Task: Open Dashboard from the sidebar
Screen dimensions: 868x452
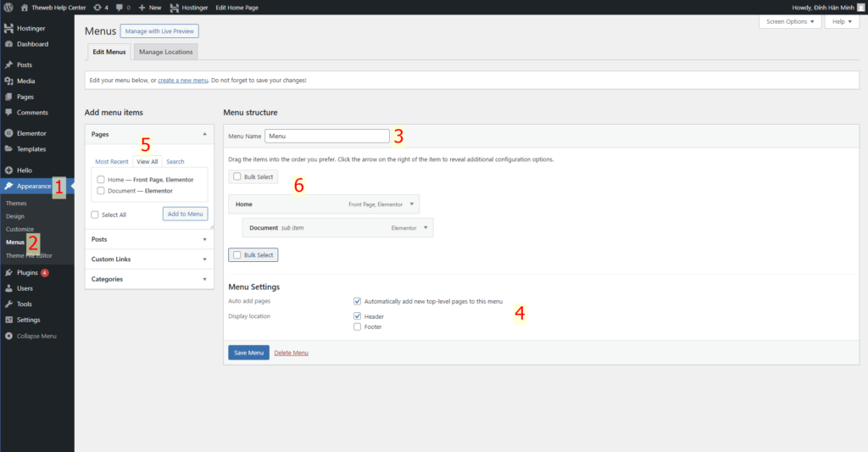Action: (32, 44)
